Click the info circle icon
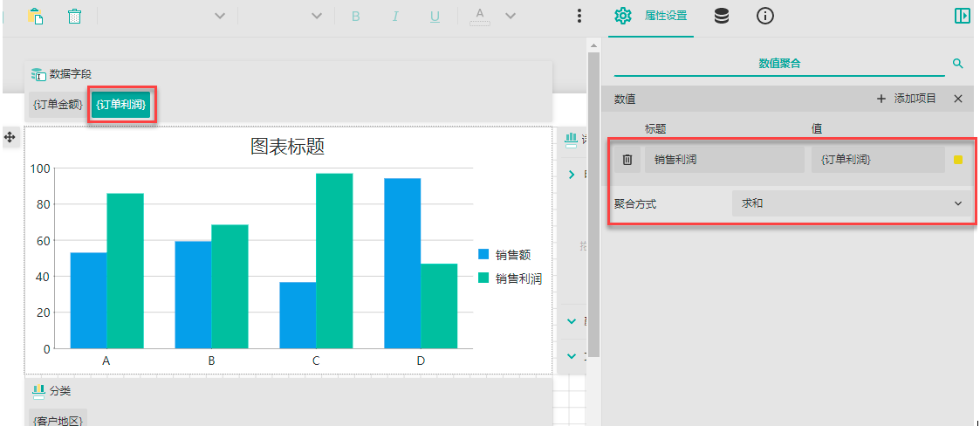The image size is (980, 426). tap(765, 16)
